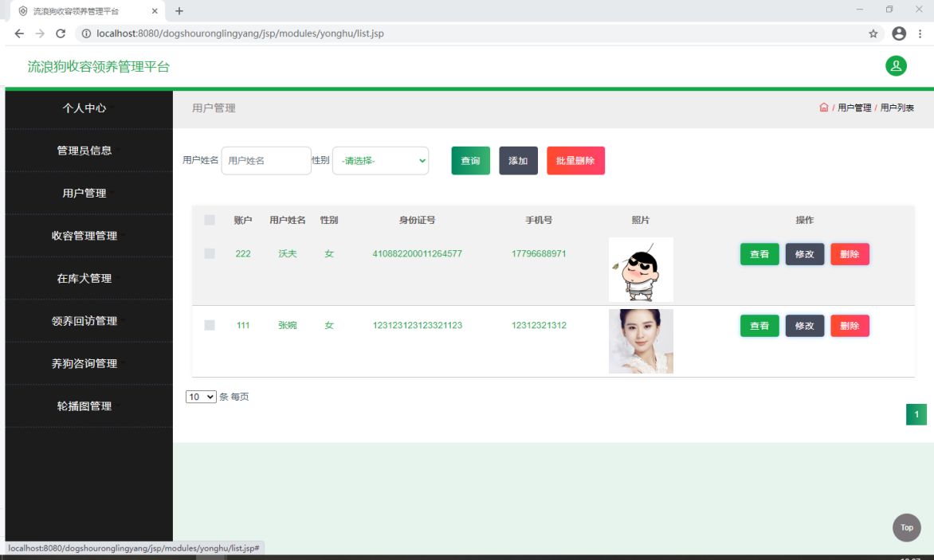Click ID number 410882200011264577
Image resolution: width=934 pixels, height=560 pixels.
point(417,253)
